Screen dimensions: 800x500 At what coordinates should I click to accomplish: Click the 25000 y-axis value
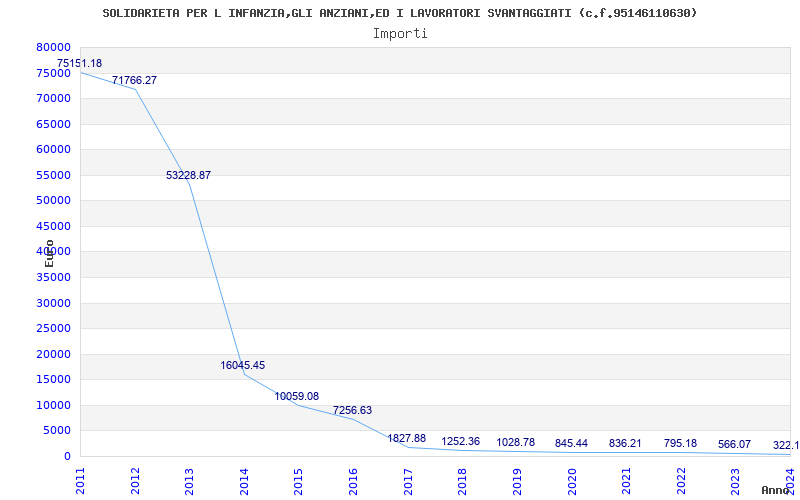53,329
